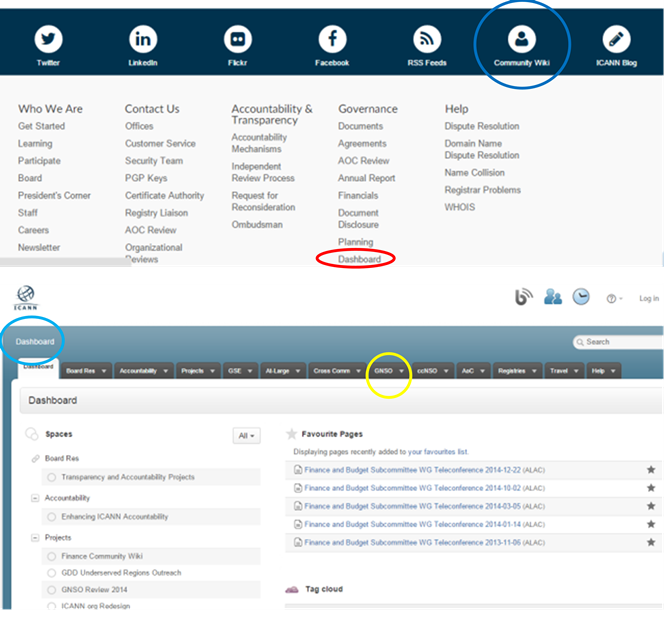This screenshot has height=626, width=664.
Task: Open the help question-mark menu
Action: 614,299
